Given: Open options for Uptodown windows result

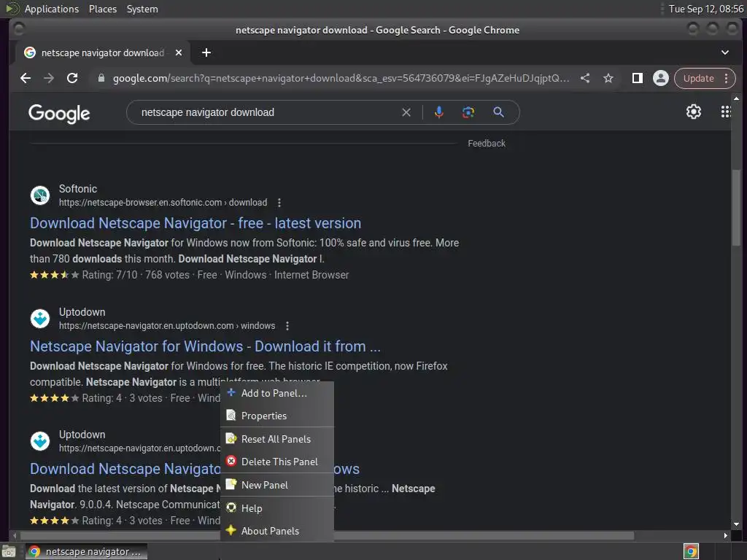Looking at the screenshot, I should tap(287, 326).
